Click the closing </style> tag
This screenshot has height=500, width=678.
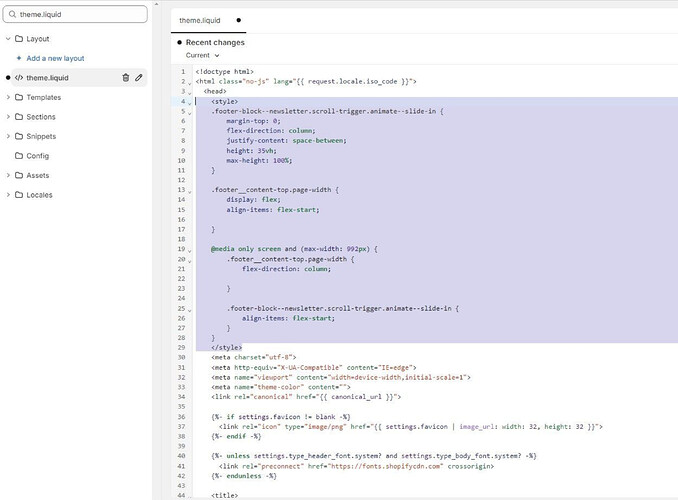pos(227,347)
